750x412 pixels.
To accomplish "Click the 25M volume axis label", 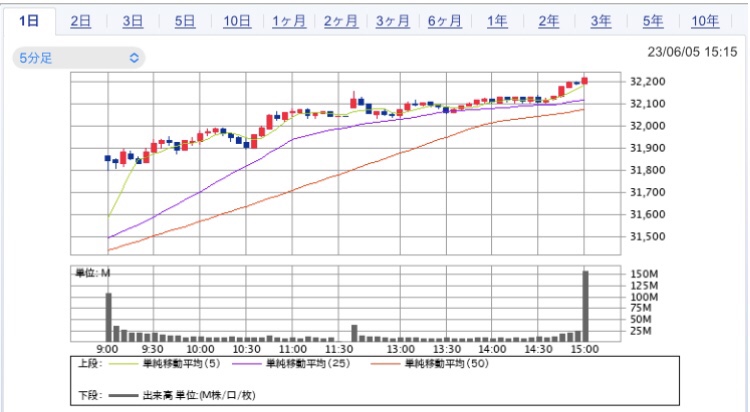I will click(x=641, y=331).
